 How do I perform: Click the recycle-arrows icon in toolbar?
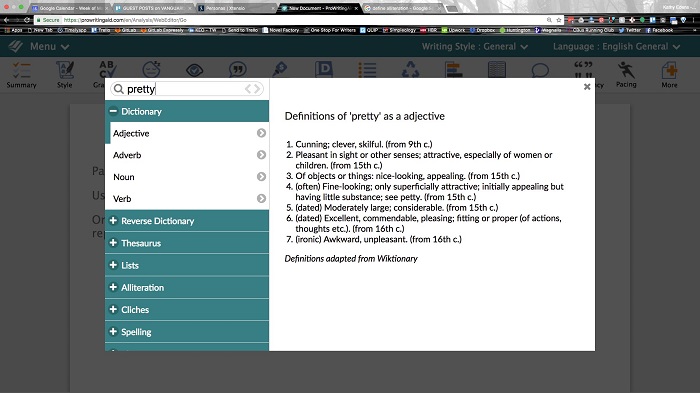pos(410,70)
